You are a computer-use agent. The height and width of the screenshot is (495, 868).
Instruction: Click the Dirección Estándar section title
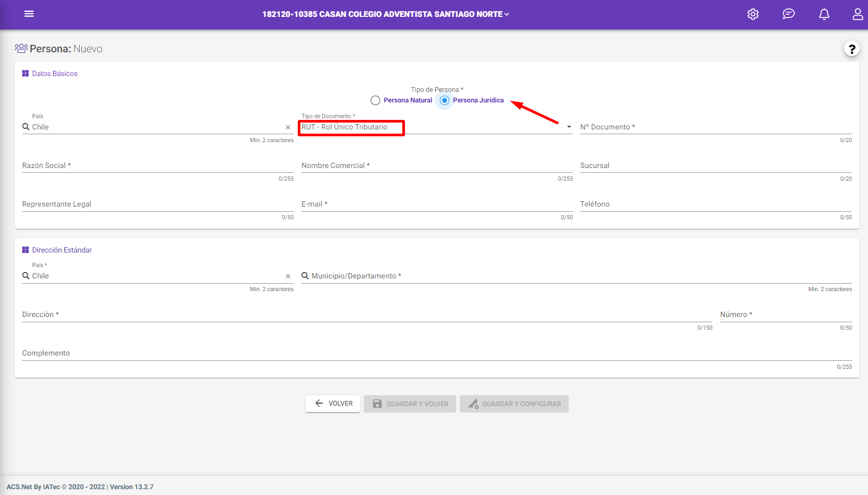[62, 250]
